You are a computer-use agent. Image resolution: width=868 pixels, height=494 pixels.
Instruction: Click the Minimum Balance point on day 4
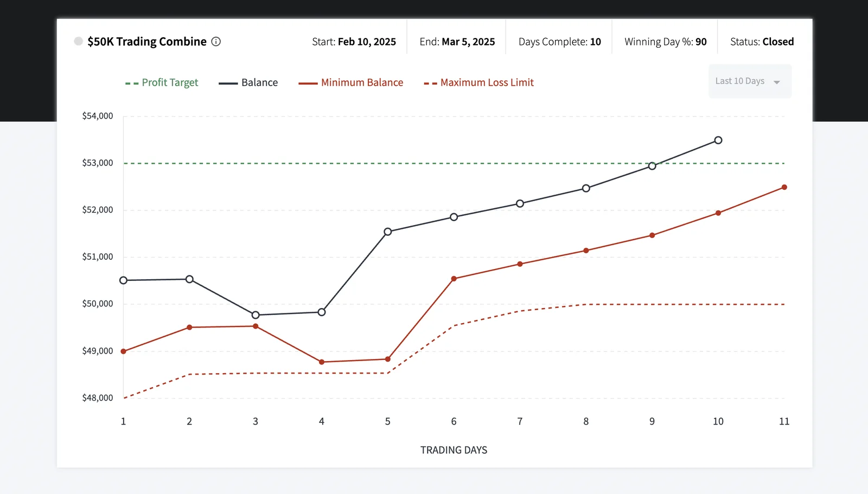pyautogui.click(x=322, y=362)
